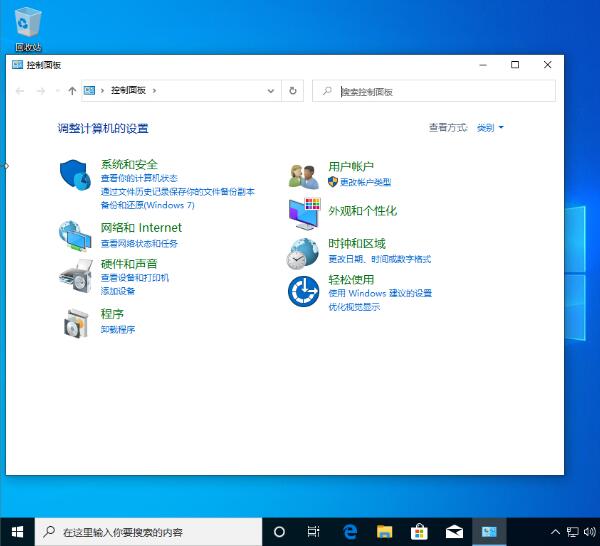Click Change account type link
This screenshot has height=546, width=600.
tap(365, 182)
